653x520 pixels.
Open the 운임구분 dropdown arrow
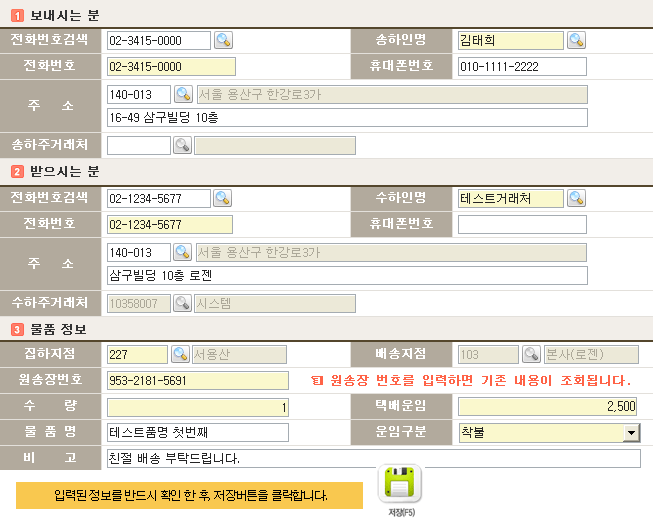point(631,433)
